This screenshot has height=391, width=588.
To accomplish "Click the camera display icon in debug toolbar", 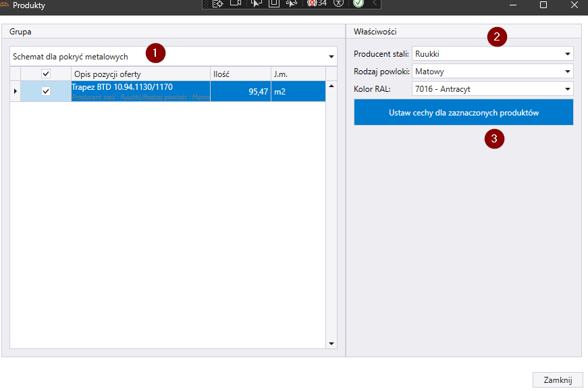I will (236, 3).
